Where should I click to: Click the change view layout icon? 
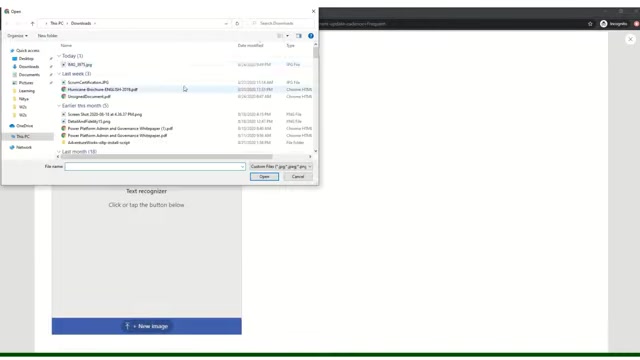point(280,36)
